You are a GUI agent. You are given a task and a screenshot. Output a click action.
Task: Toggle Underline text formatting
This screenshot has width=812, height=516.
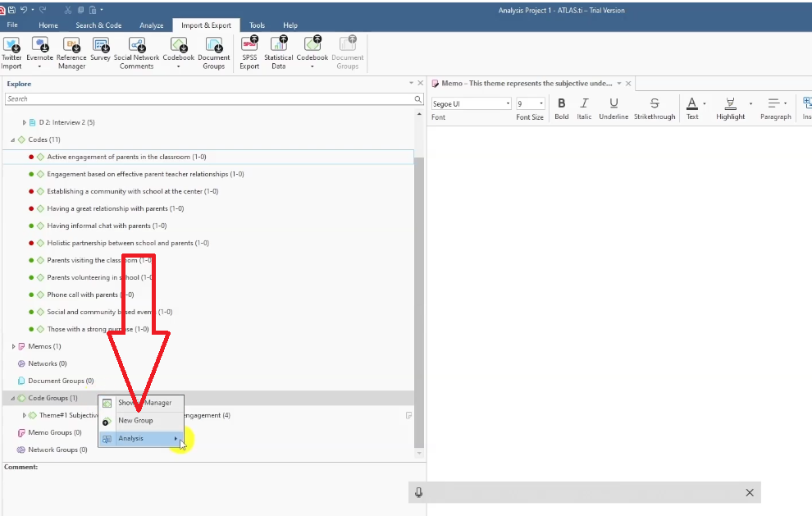[x=614, y=103]
